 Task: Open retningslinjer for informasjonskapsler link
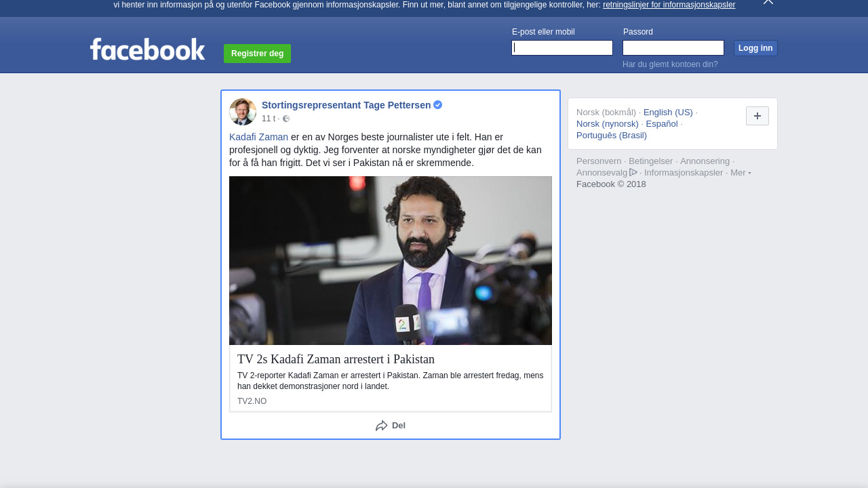tap(669, 5)
